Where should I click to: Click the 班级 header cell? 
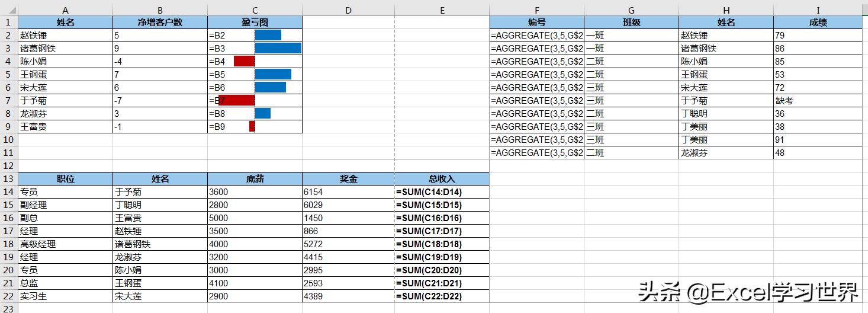coord(631,23)
